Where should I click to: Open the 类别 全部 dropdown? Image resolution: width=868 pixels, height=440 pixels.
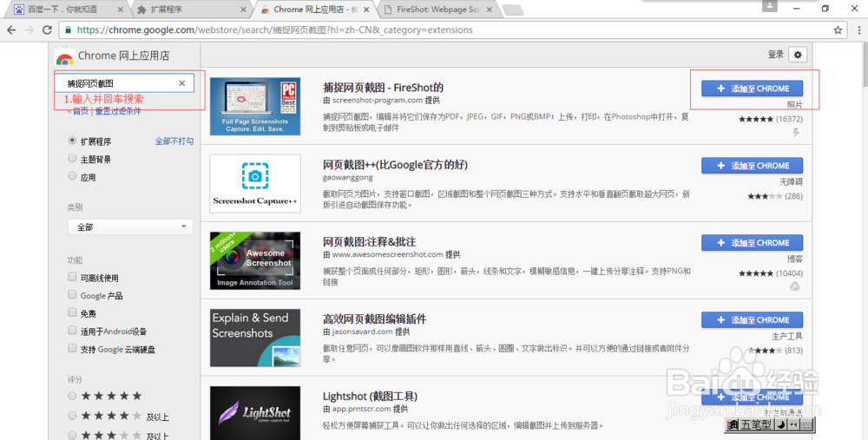[x=130, y=227]
